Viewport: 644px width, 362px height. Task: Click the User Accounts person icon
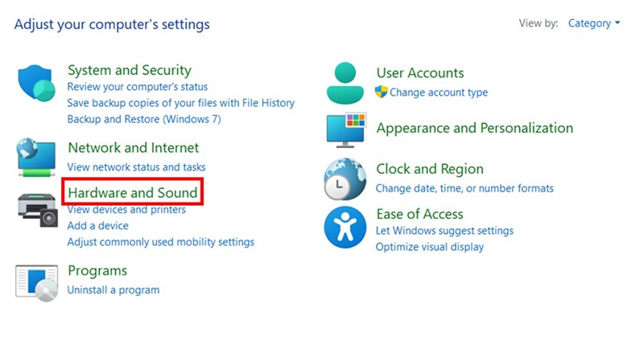pyautogui.click(x=345, y=83)
